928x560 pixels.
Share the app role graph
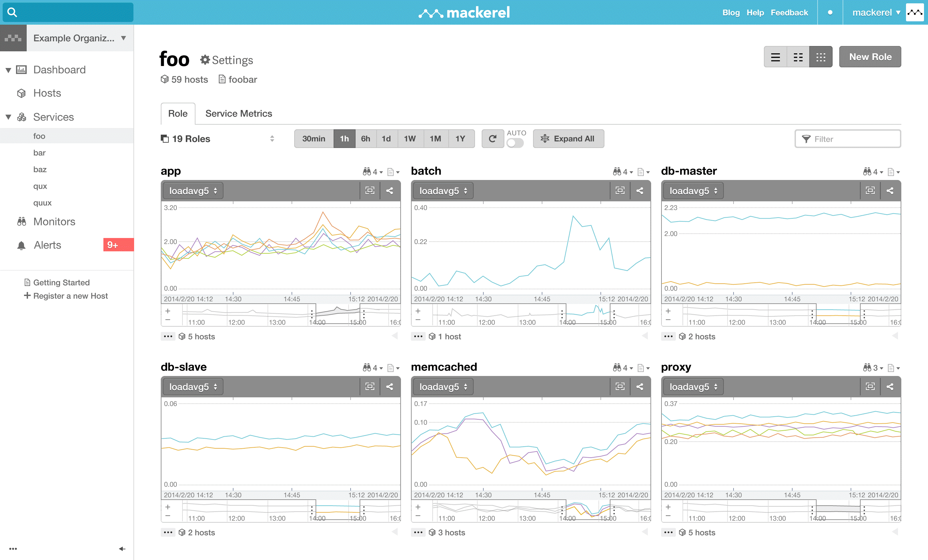tap(390, 190)
